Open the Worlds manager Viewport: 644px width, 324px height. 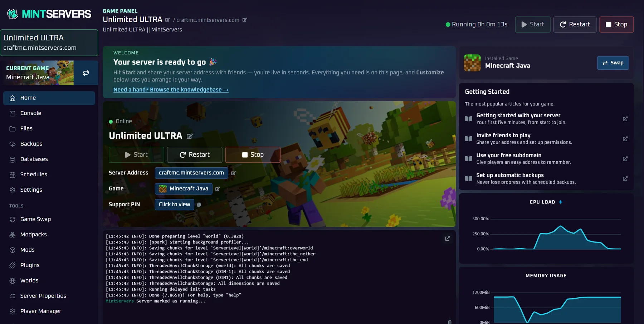point(49,281)
